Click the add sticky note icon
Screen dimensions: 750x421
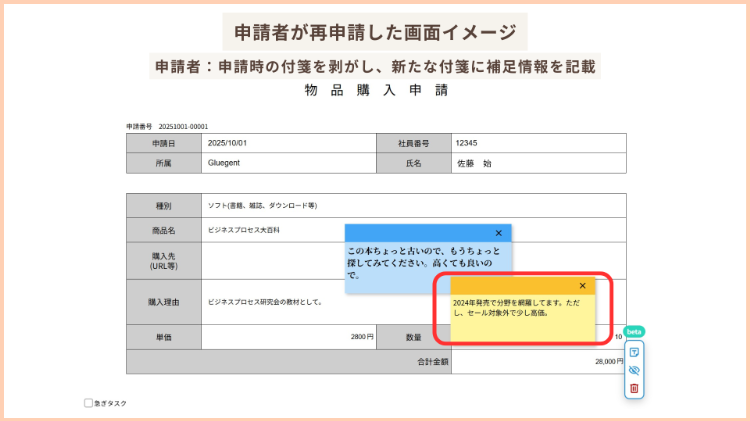(x=633, y=352)
